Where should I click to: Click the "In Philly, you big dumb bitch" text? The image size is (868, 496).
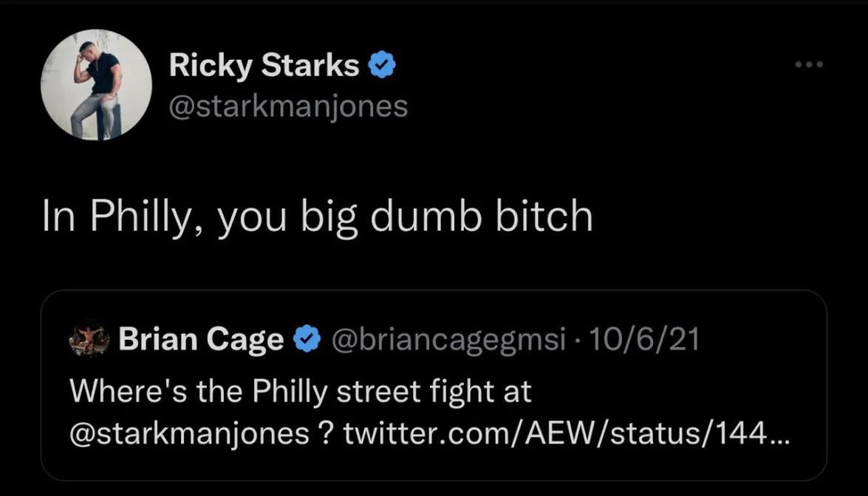tap(318, 217)
